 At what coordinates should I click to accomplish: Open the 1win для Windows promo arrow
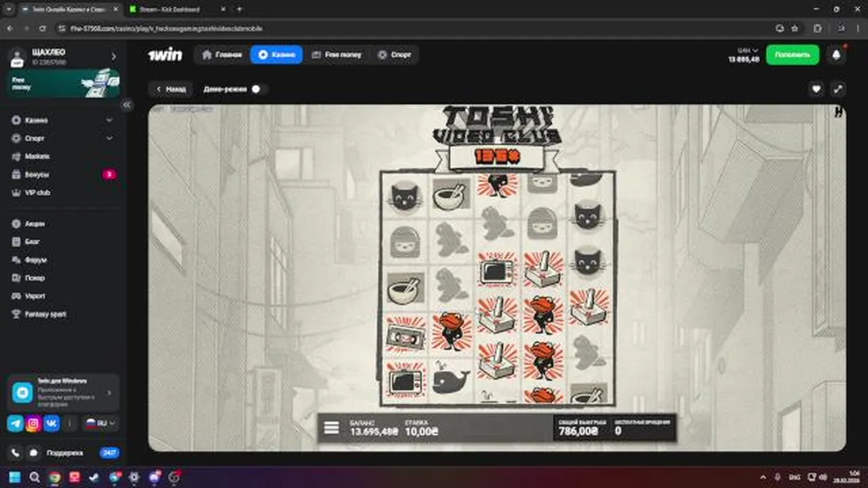click(109, 392)
